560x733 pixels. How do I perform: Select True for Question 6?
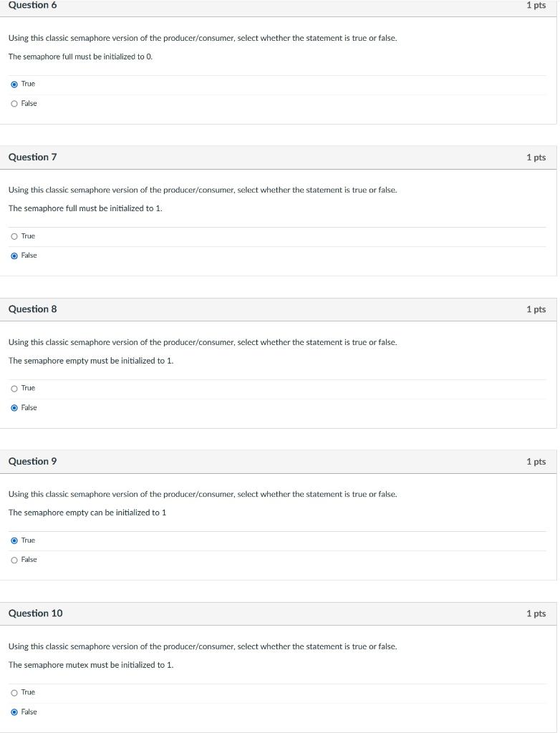pyautogui.click(x=14, y=84)
